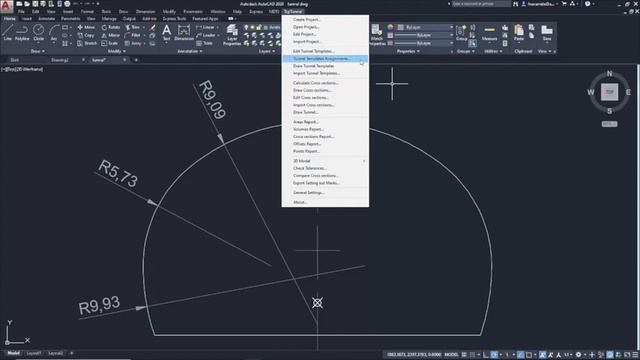The width and height of the screenshot is (640, 360).
Task: Open the object color ByLayer dropdown
Action: (x=425, y=27)
